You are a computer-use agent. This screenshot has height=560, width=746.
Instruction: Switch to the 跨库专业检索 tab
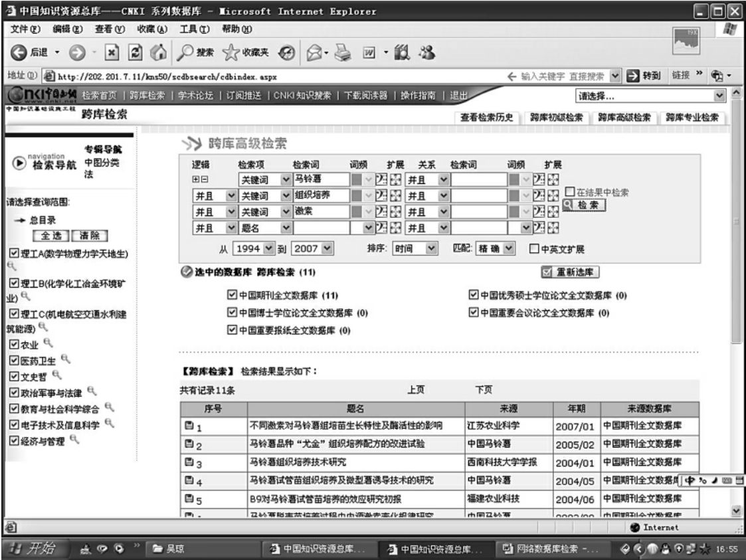coord(694,118)
